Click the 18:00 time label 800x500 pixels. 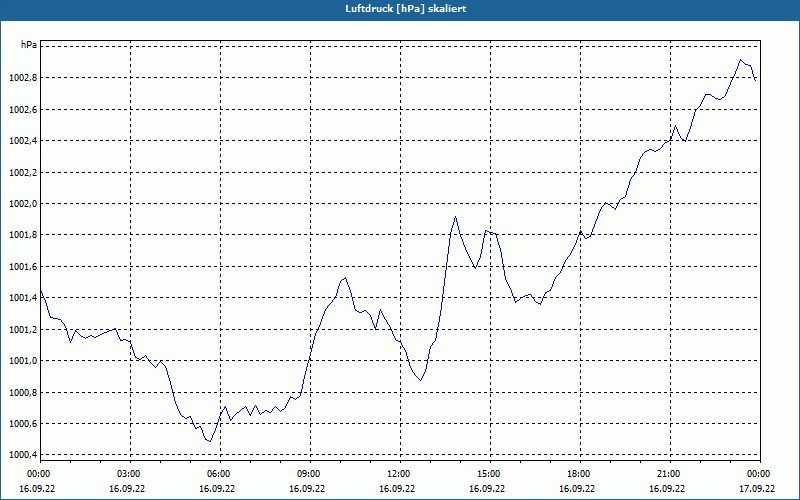point(581,474)
